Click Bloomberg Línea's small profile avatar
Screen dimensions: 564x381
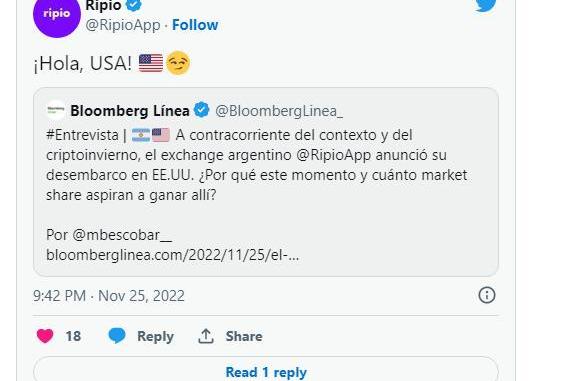click(56, 110)
